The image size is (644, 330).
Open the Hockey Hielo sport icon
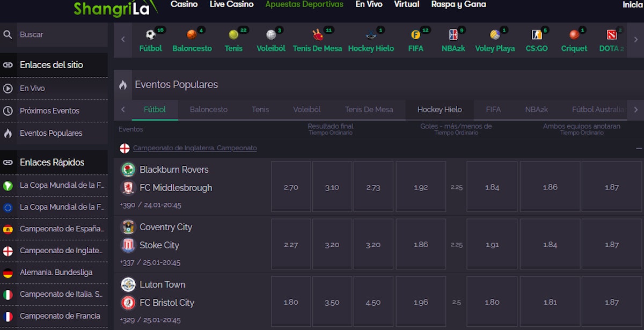click(x=371, y=35)
